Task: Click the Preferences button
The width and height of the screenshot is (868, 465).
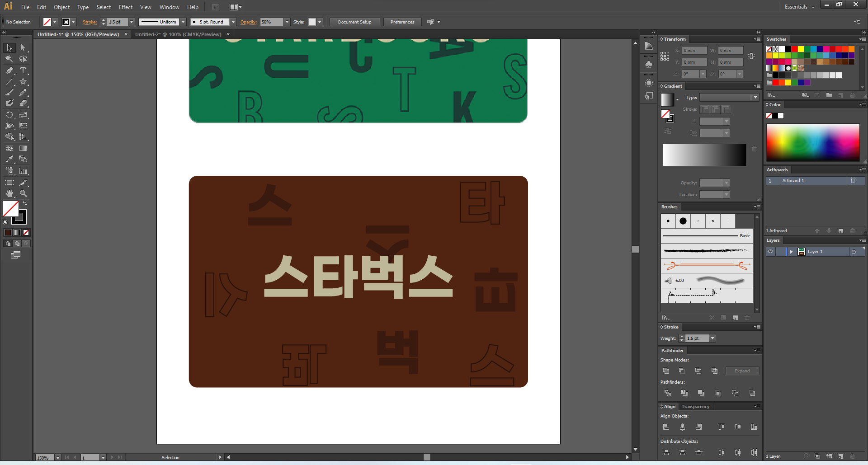Action: click(402, 22)
